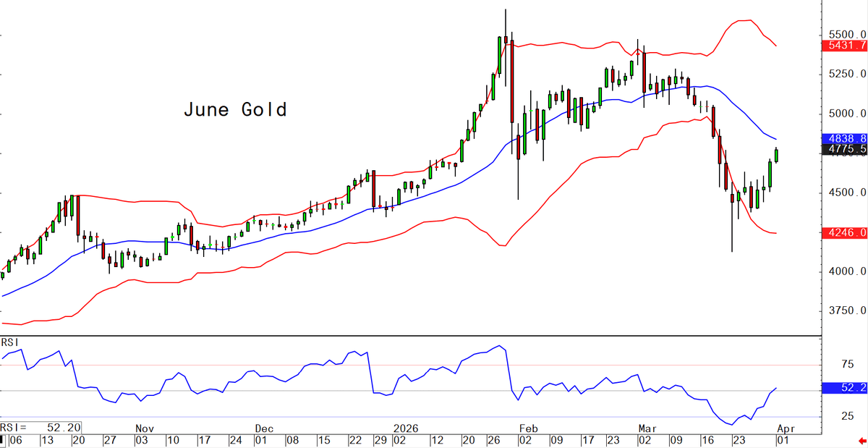The image size is (868, 448).
Task: Click the 15 date tick label
Action: coord(323,439)
